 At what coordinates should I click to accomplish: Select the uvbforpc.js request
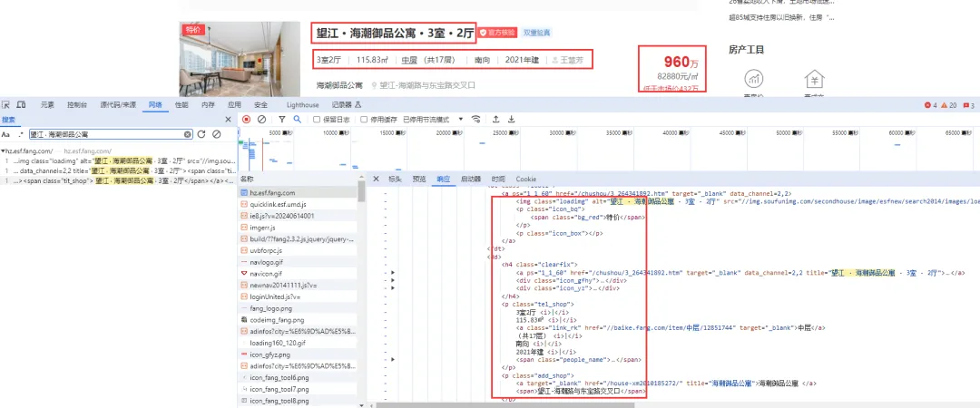click(299, 250)
